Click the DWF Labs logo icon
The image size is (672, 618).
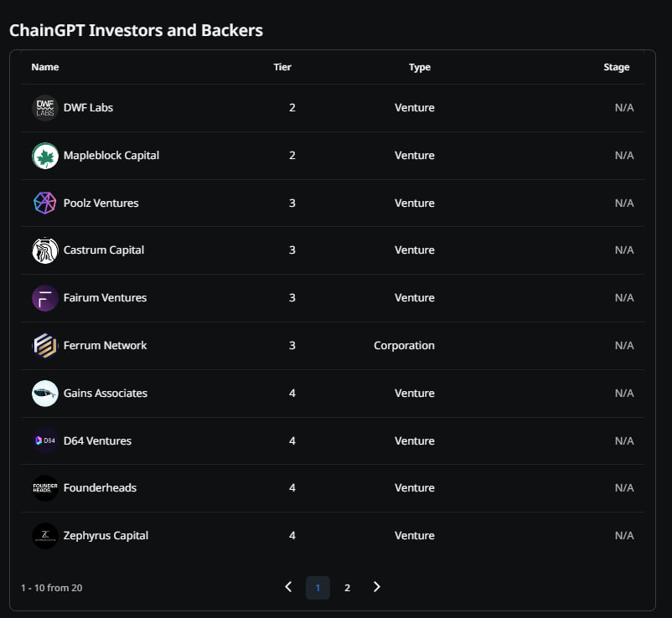pos(45,108)
